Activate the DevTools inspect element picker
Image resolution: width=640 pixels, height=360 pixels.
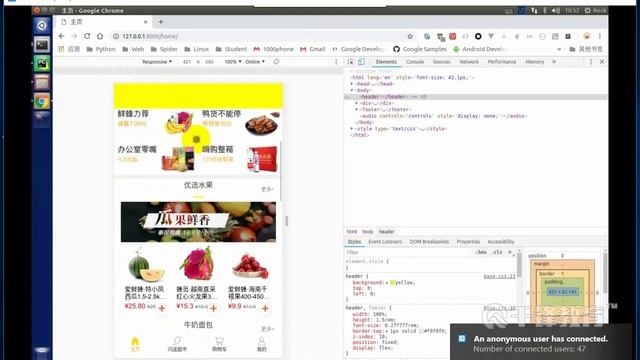351,62
